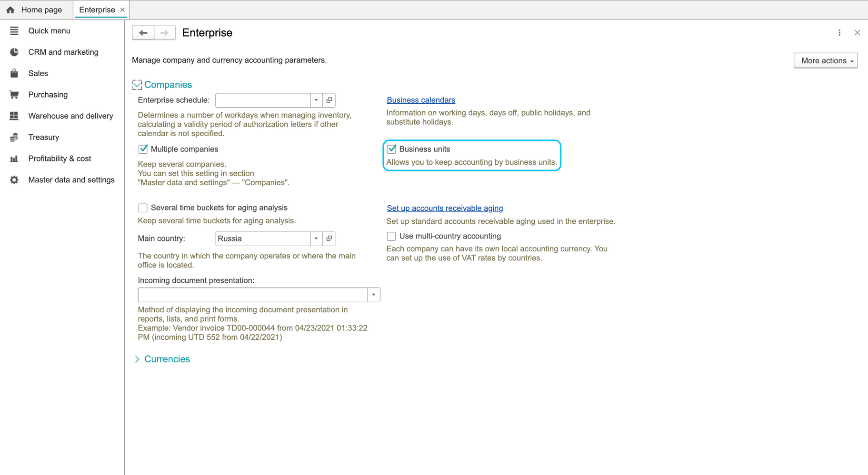The image size is (868, 475).
Task: Click the Profitability & cost chart icon
Action: pos(14,158)
